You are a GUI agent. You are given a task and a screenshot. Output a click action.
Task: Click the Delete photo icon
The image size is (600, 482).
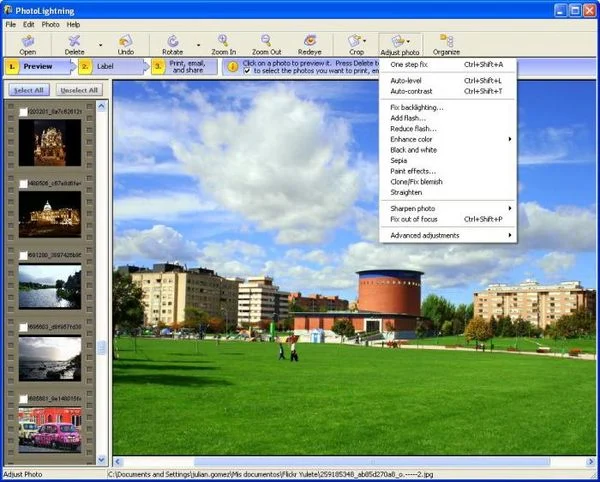coord(74,41)
